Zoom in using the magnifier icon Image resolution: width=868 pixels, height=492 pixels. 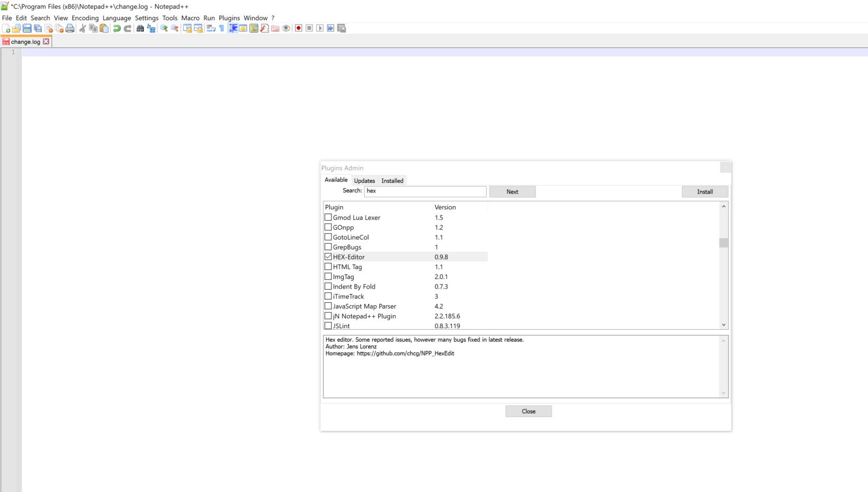164,28
